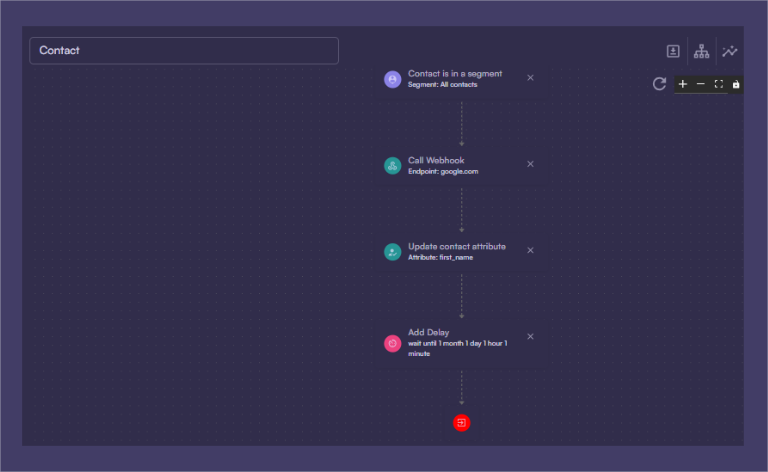
Task: Click the purple segment node icon
Action: click(393, 79)
